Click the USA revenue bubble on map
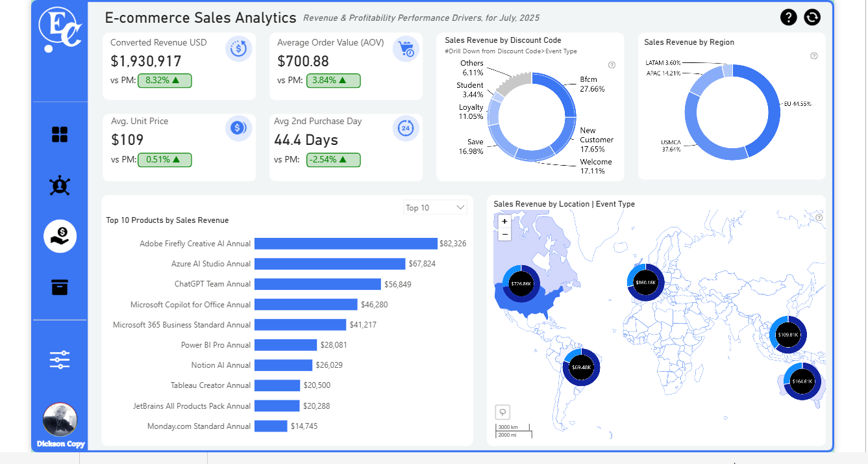The height and width of the screenshot is (464, 868). 521,284
